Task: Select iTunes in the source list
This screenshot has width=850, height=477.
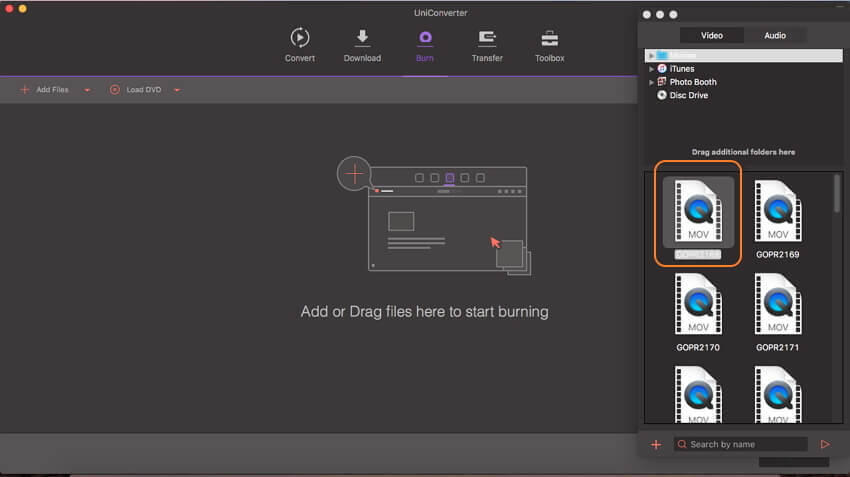Action: pos(681,69)
